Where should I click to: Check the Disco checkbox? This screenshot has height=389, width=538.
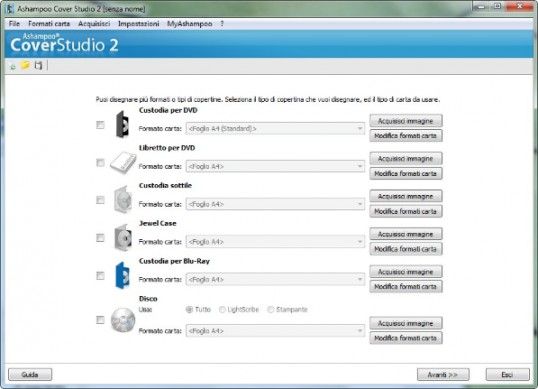[100, 320]
